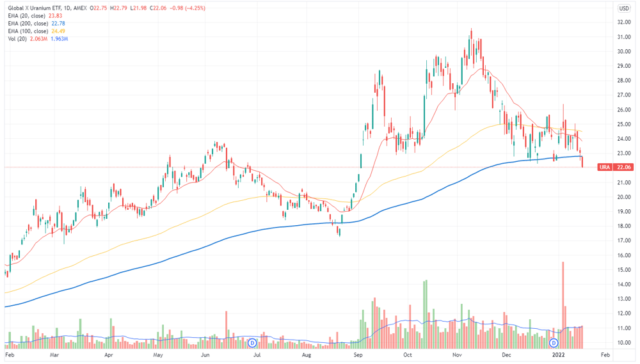Click the 20.00 price axis label
Viewport: 640px width, 364px height.
[x=623, y=197]
